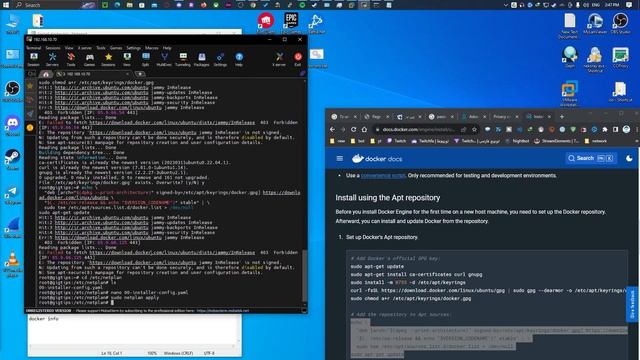Image resolution: width=640 pixels, height=360 pixels.
Task: Click the Give feedback side tab
Action: (632, 304)
